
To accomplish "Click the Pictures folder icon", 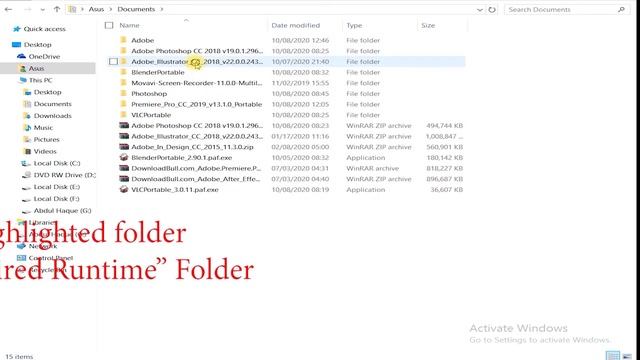I will click(27, 139).
